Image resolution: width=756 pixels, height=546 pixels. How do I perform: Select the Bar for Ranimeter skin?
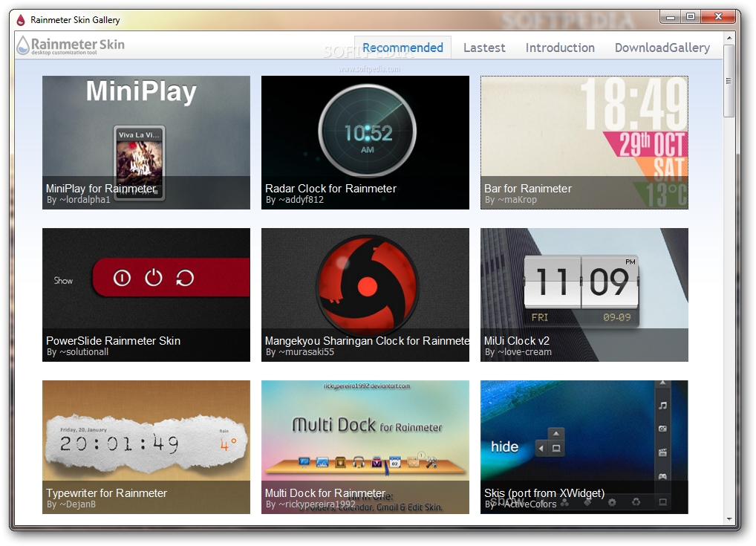tap(584, 143)
